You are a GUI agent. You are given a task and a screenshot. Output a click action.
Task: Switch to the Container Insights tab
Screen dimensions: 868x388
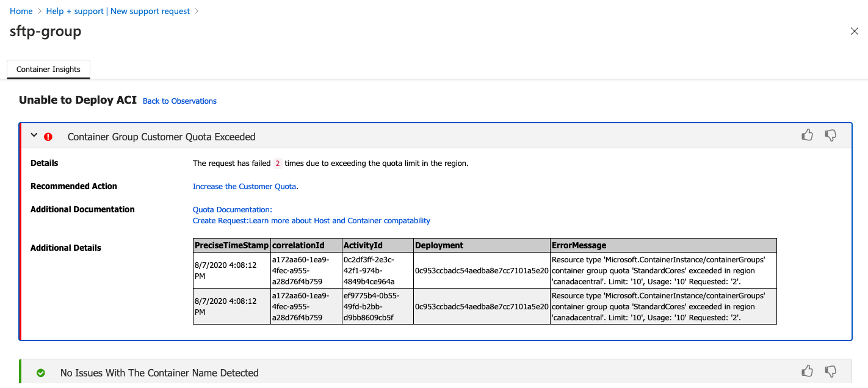point(48,69)
